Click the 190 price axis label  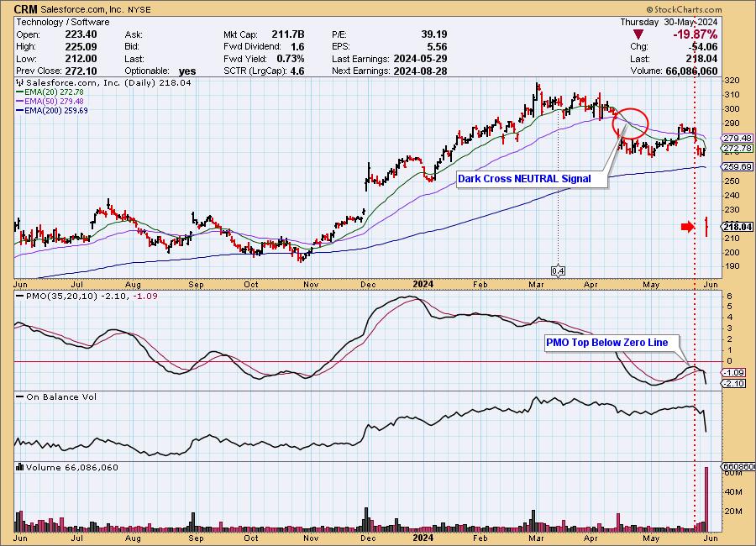point(732,266)
